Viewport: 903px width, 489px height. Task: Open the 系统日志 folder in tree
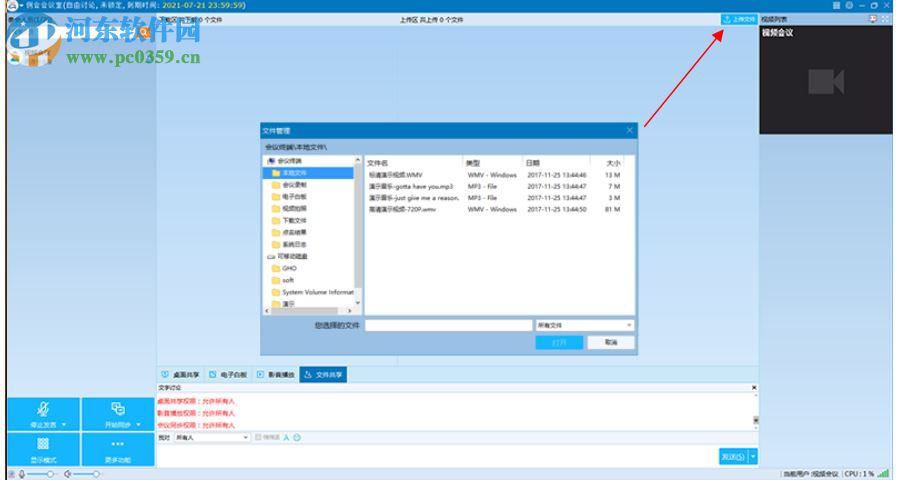click(x=289, y=245)
